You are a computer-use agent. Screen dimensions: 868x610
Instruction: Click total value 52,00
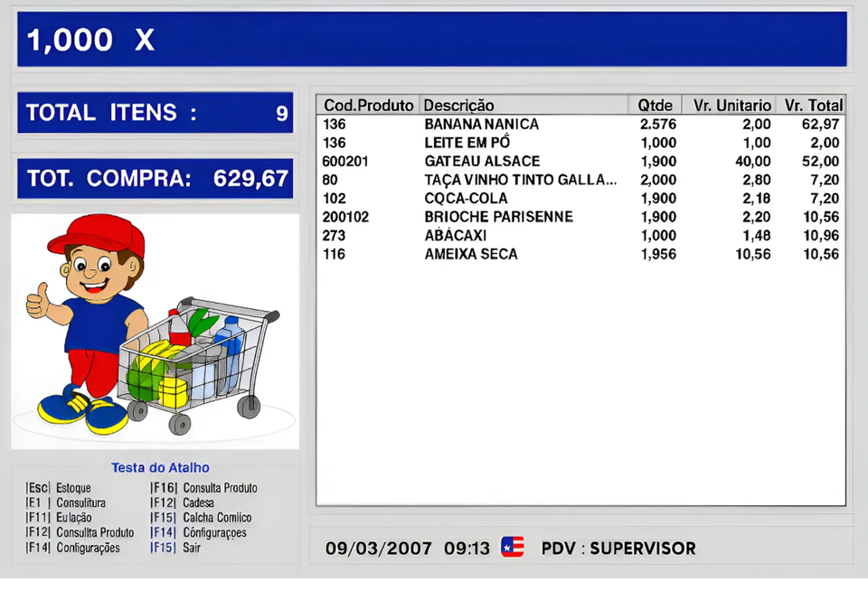(821, 161)
